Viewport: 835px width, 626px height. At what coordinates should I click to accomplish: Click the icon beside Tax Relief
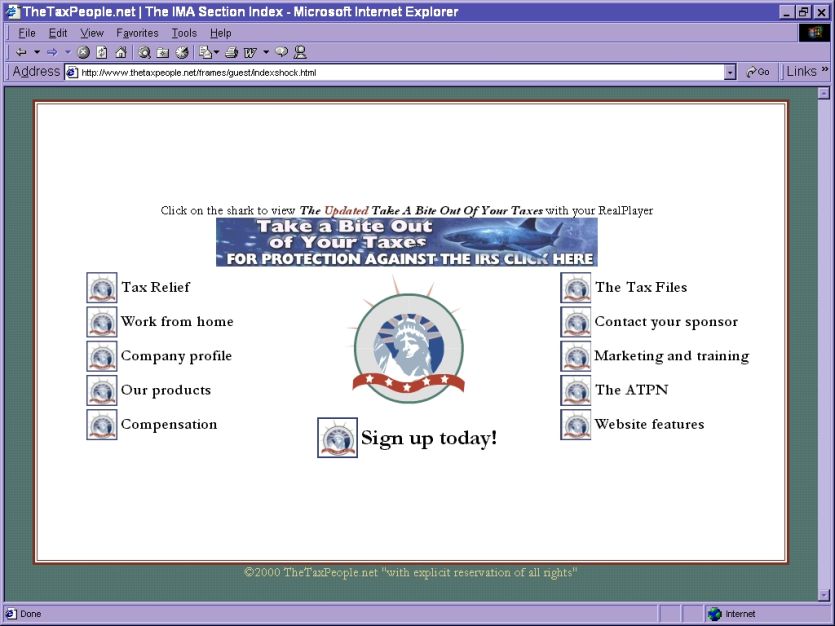[102, 288]
